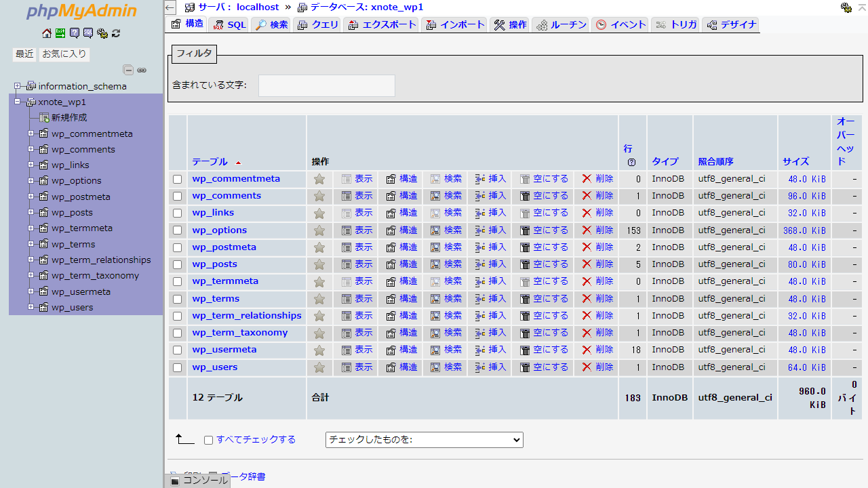This screenshot has height=488, width=868.
Task: Open the チェックしたものを dropdown
Action: pyautogui.click(x=425, y=440)
